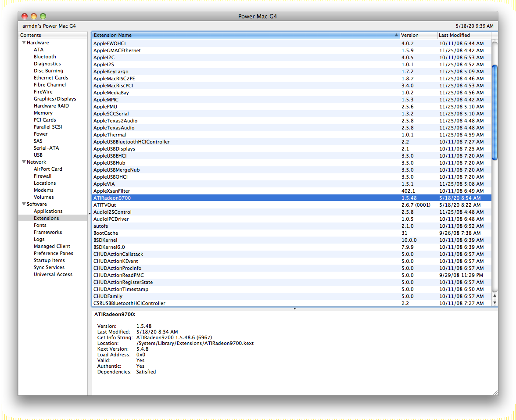Select the AppleMediaBay extension row
516x420 pixels.
[x=291, y=93]
